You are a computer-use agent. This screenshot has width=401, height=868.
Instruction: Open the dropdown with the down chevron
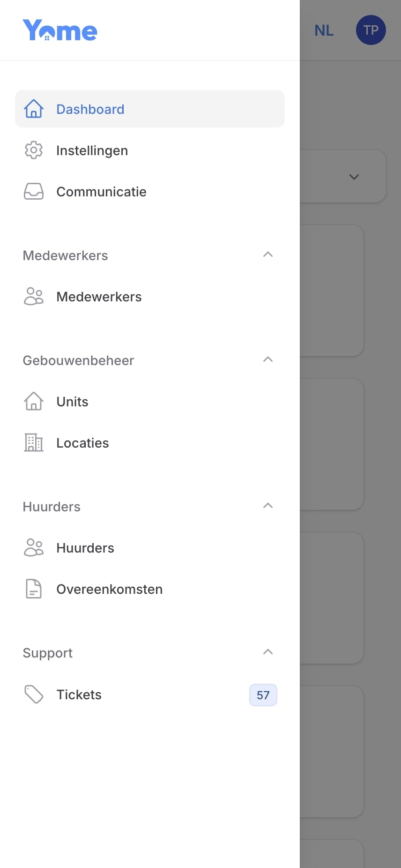354,177
